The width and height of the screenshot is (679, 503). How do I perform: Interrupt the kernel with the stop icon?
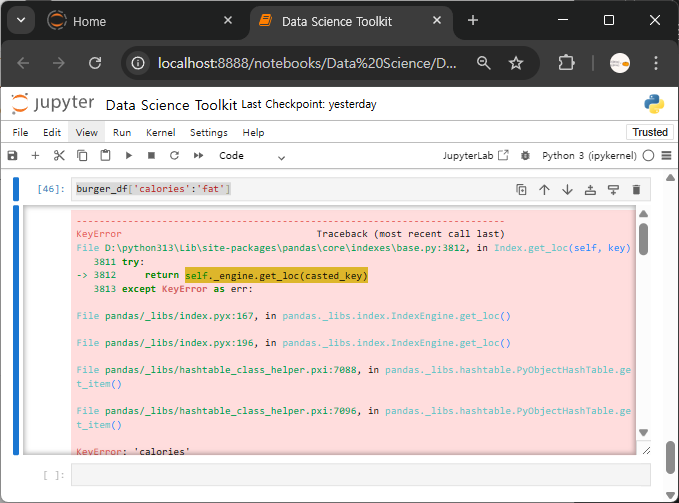coord(151,155)
